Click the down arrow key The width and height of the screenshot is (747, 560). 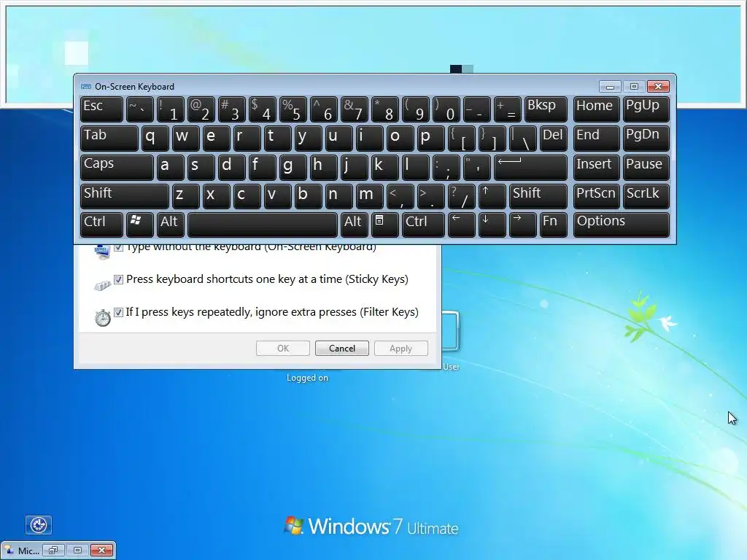pyautogui.click(x=492, y=225)
